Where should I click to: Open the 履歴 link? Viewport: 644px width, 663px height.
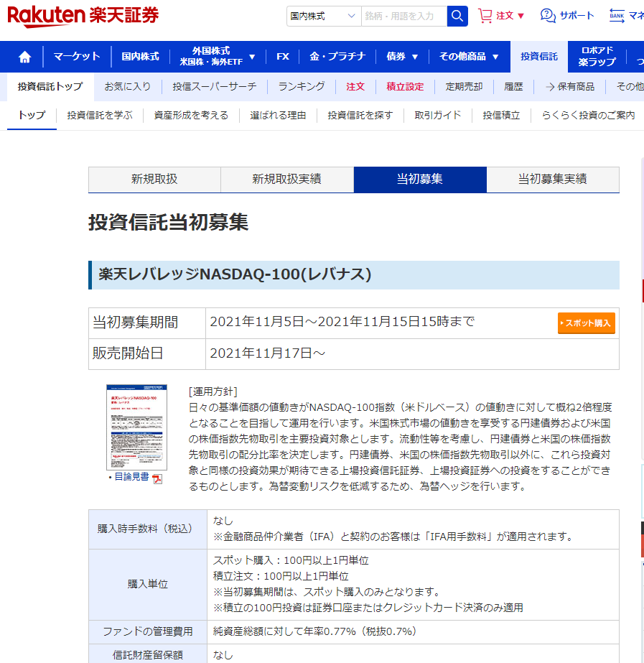point(513,87)
